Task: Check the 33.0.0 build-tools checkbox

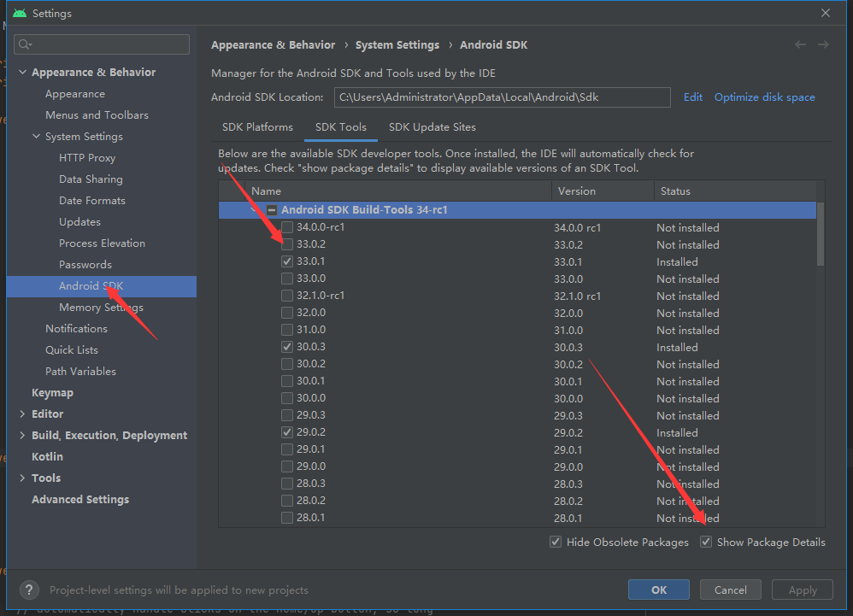Action: coord(287,279)
